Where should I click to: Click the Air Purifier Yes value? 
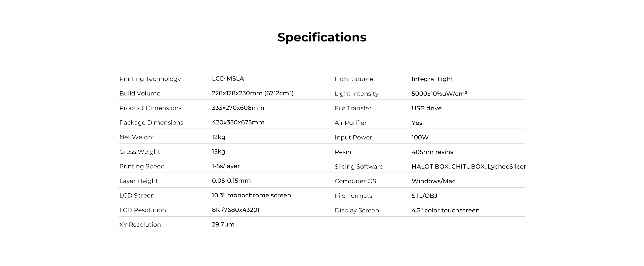click(x=417, y=123)
